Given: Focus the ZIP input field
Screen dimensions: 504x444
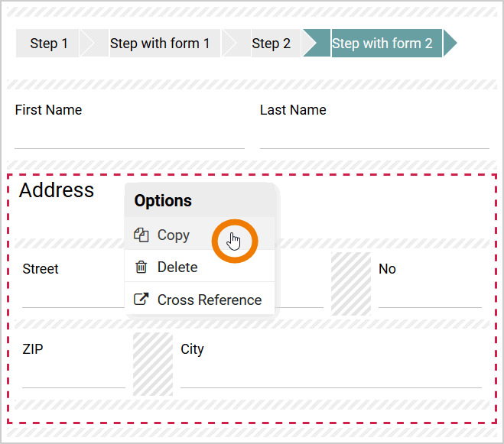Looking at the screenshot, I should 73,375.
